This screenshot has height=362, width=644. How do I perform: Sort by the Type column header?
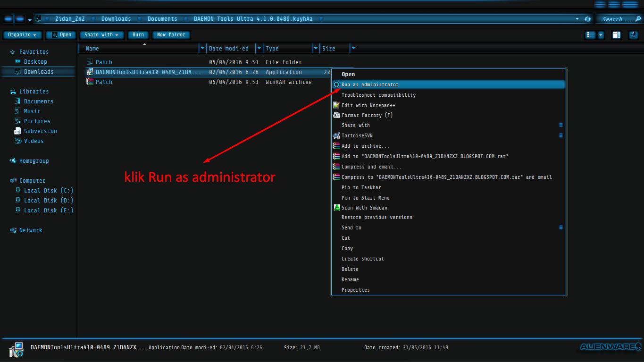288,48
